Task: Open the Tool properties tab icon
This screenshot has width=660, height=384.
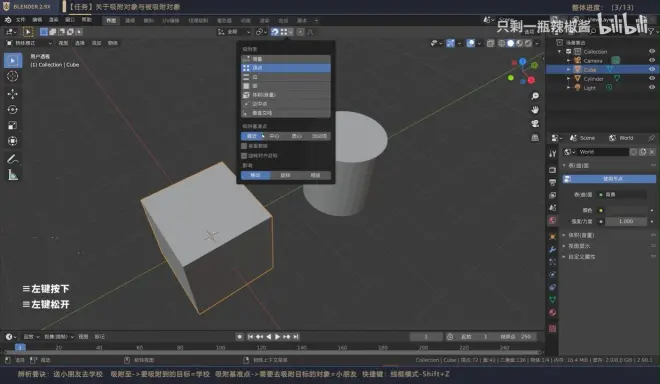Action: click(553, 154)
